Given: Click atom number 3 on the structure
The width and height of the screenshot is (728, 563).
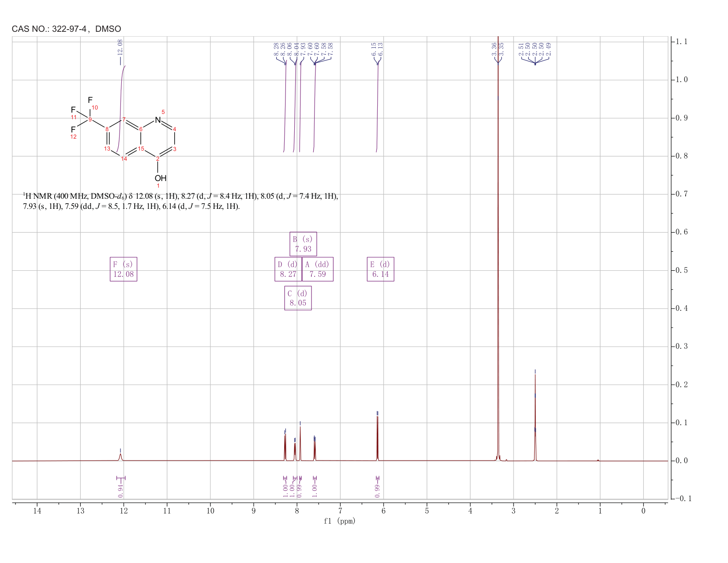Looking at the screenshot, I should (175, 149).
